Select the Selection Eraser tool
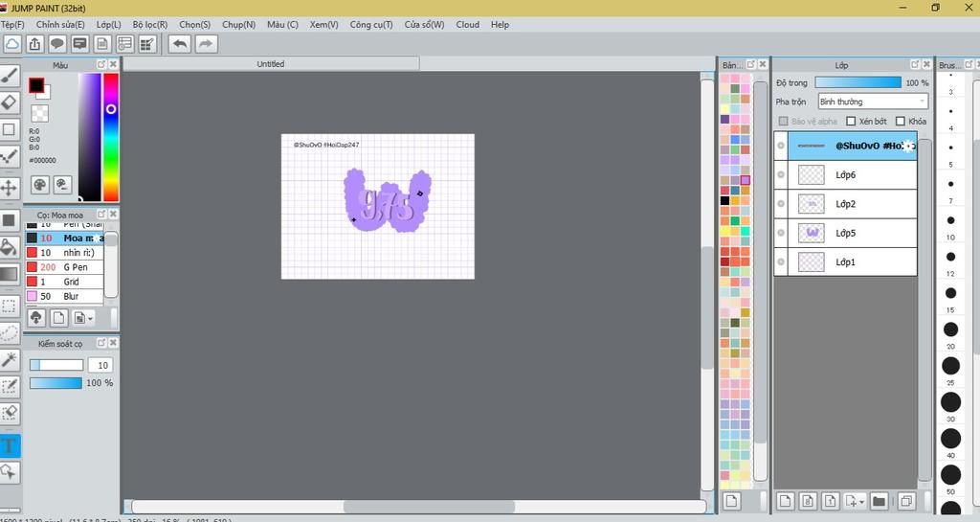980x522 pixels. pyautogui.click(x=9, y=413)
